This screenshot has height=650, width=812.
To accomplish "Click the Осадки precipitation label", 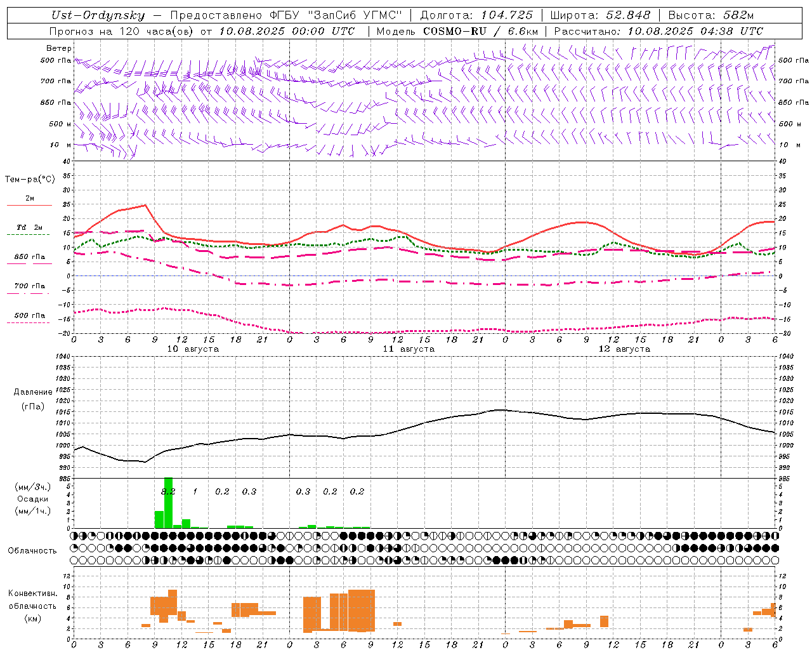I will pyautogui.click(x=32, y=499).
